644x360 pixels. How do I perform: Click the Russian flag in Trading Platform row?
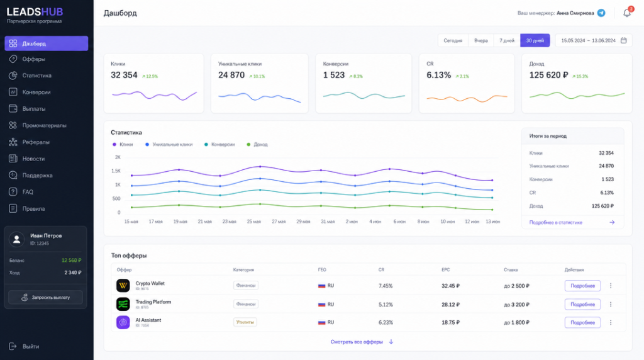click(x=321, y=305)
